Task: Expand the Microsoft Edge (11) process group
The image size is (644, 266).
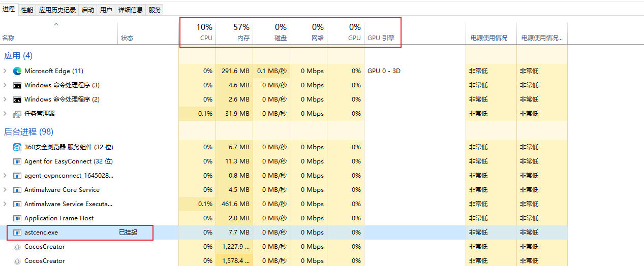Action: click(x=5, y=71)
